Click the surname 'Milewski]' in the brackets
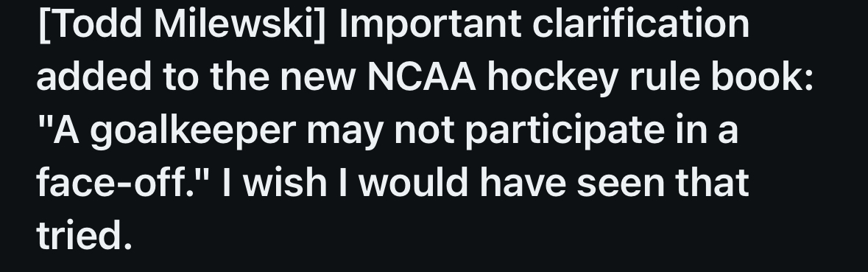Image resolution: width=868 pixels, height=272 pixels. coord(241,24)
